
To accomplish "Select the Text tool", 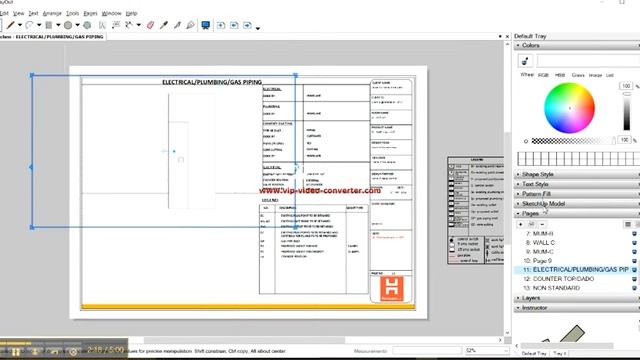I will (x=102, y=25).
